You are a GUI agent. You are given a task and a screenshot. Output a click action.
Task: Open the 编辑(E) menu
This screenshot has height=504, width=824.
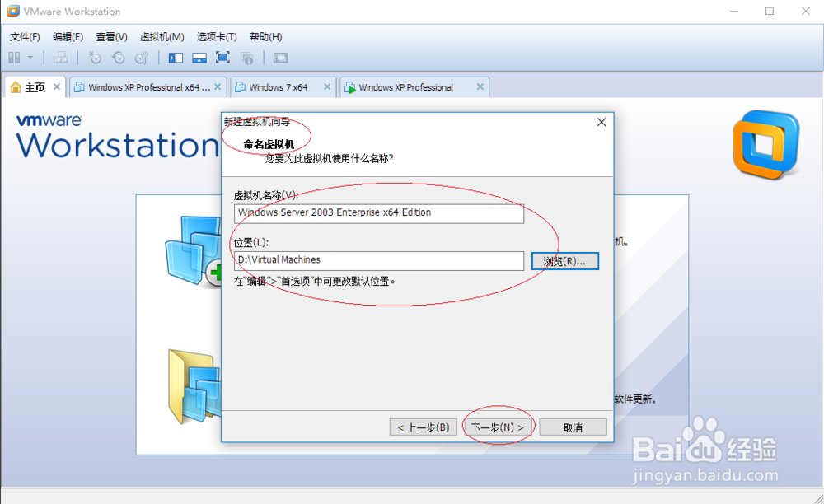[x=68, y=37]
